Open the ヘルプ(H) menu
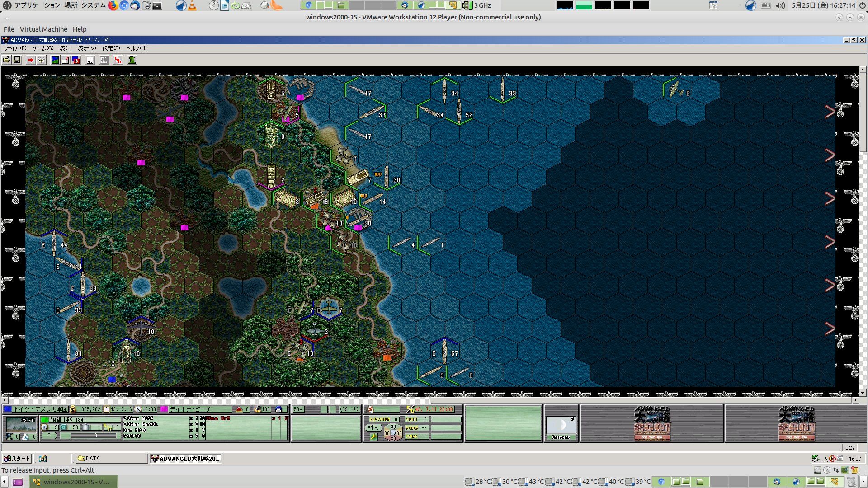Viewport: 868px width, 488px height. pyautogui.click(x=136, y=48)
